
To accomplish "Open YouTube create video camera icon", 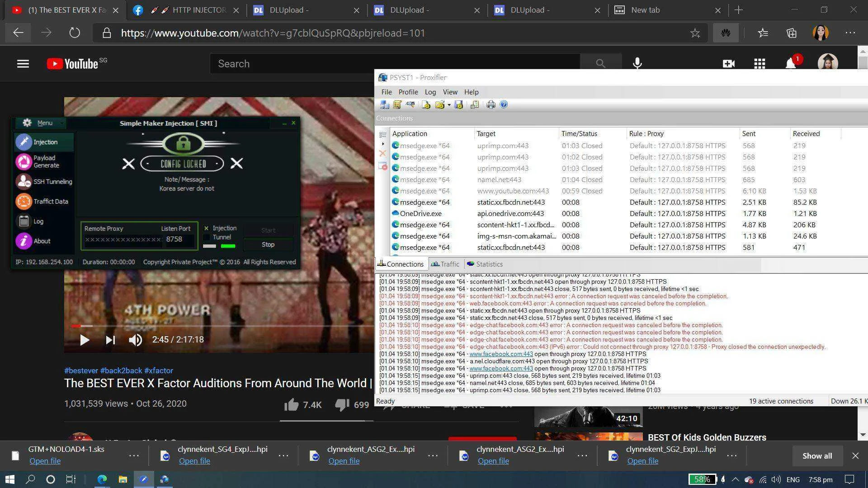I will tap(728, 64).
